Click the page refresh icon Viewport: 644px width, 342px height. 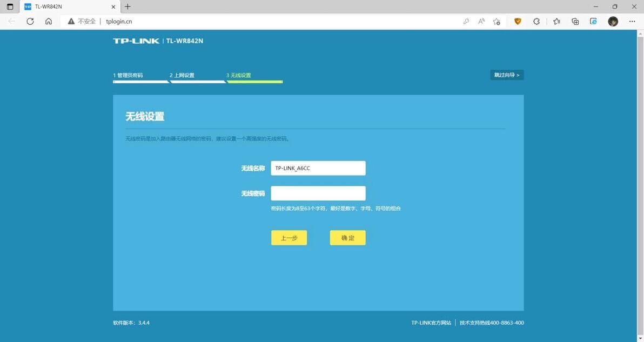click(x=30, y=21)
